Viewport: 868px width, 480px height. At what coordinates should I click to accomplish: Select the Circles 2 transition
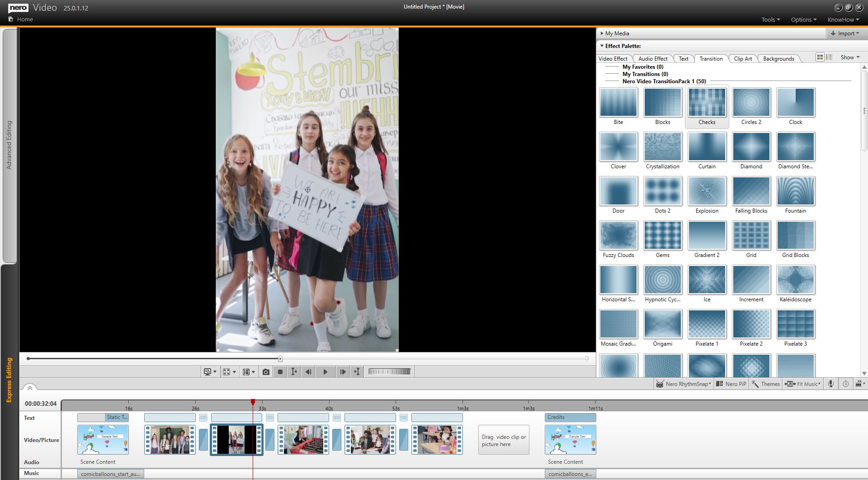coord(751,107)
